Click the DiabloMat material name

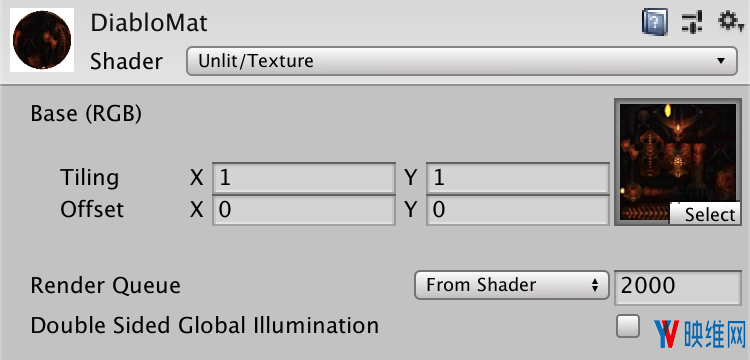click(x=149, y=23)
